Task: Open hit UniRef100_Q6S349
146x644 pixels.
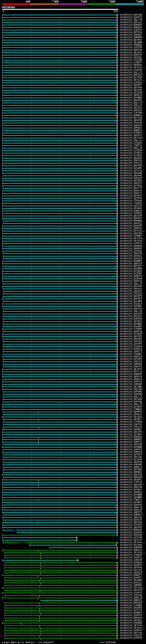Action: point(131,286)
